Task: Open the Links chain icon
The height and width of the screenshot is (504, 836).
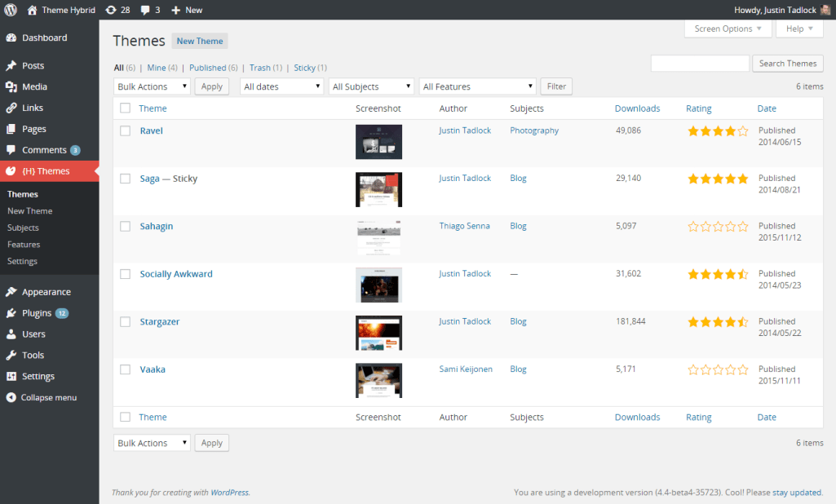Action: [x=11, y=108]
